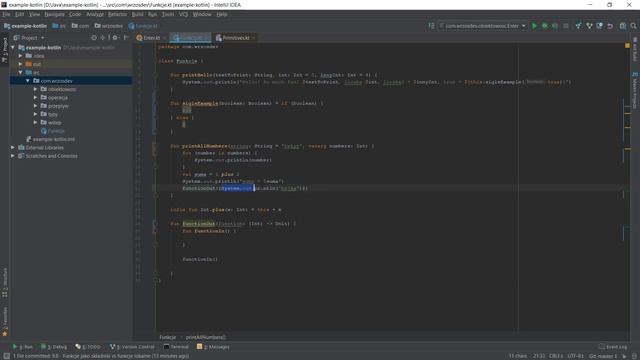Open Search Everywhere magnifier icon
Screen dimensions: 640x360
point(633,26)
